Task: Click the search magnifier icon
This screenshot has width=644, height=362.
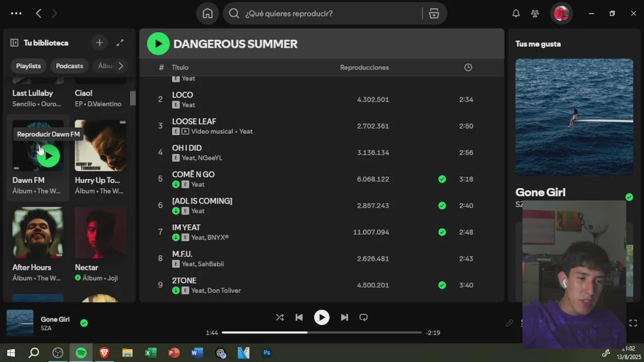Action: coord(234,14)
